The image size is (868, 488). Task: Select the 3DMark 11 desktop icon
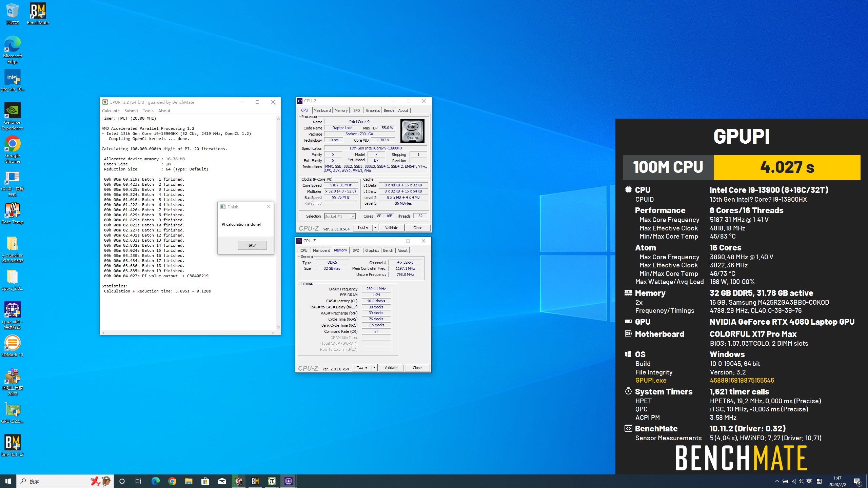pos(12,346)
